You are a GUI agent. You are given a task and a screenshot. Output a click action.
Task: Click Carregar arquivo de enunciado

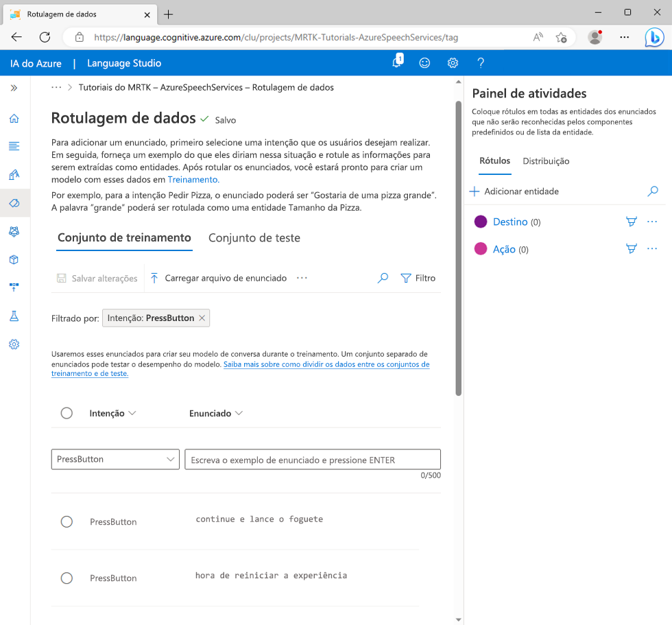click(219, 279)
